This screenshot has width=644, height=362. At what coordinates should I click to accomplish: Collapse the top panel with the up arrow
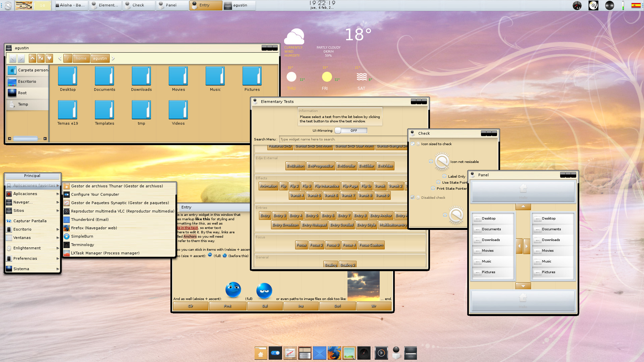coord(523,206)
